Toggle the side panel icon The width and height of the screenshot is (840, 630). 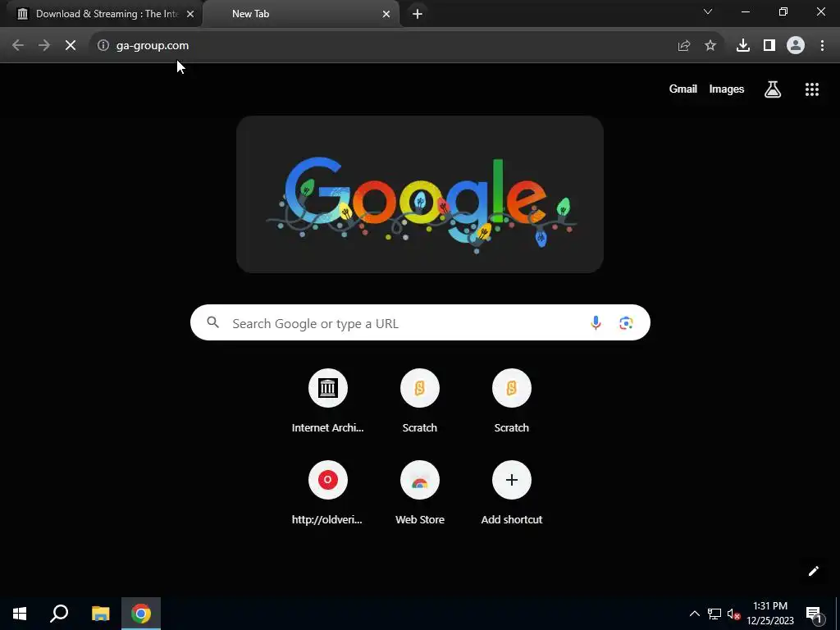[x=769, y=46]
